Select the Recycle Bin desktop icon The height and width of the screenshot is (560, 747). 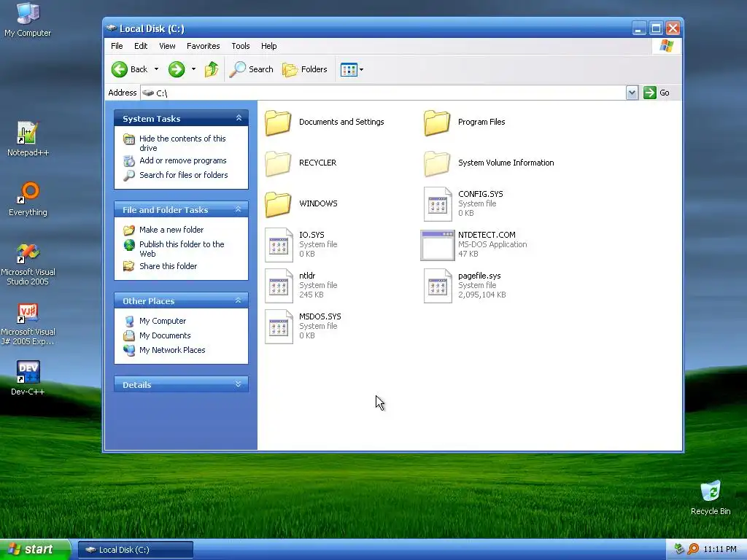click(711, 491)
